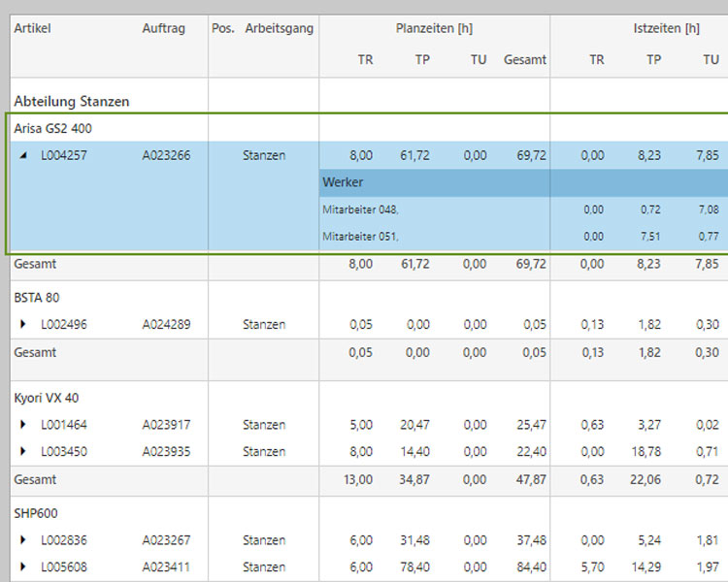Click planned total 37,48 in L002836 row
Viewport: 728px width, 582px height.
[x=531, y=540]
